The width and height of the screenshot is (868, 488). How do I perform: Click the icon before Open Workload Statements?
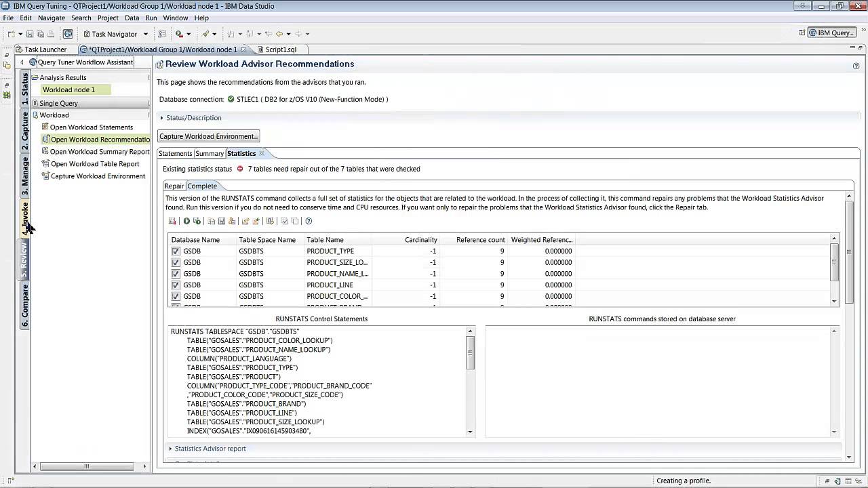[x=45, y=127]
